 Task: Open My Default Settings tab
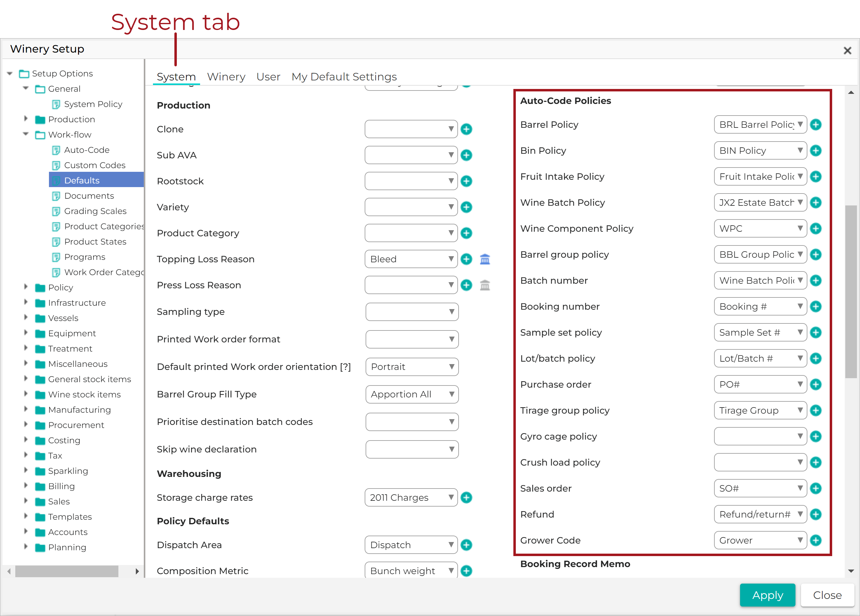[x=344, y=76]
